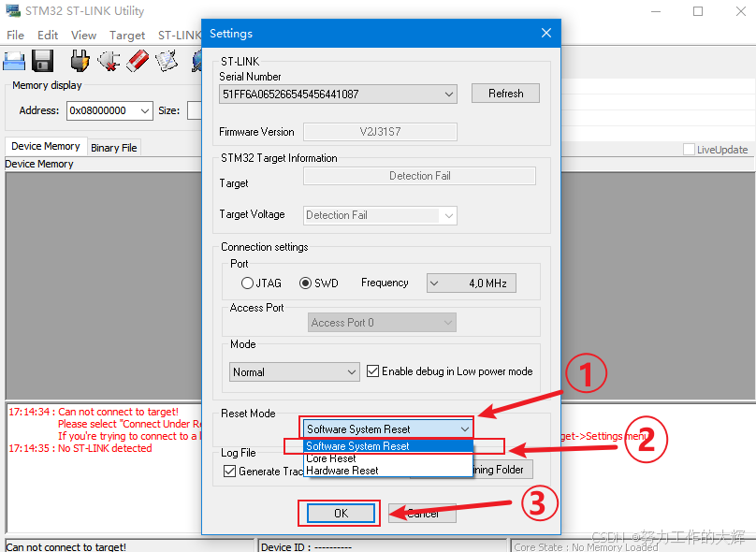Screen dimensions: 756x552
Task: Switch to the Device Memory tab
Action: 46,146
